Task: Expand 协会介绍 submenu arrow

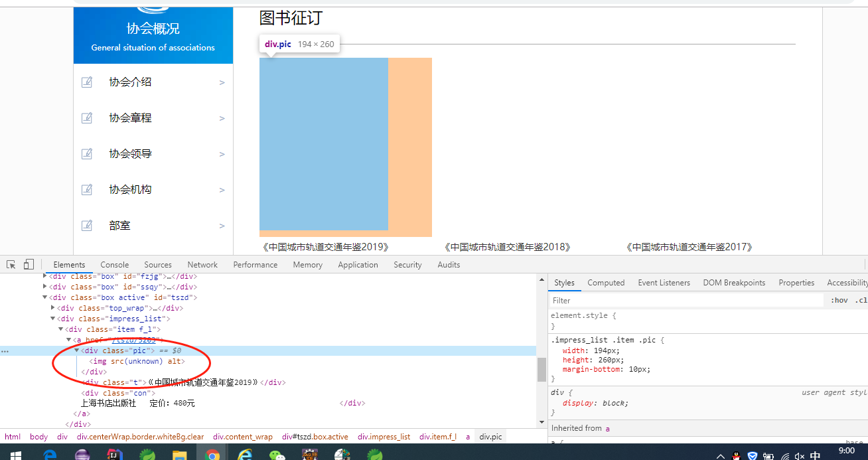Action: [222, 82]
